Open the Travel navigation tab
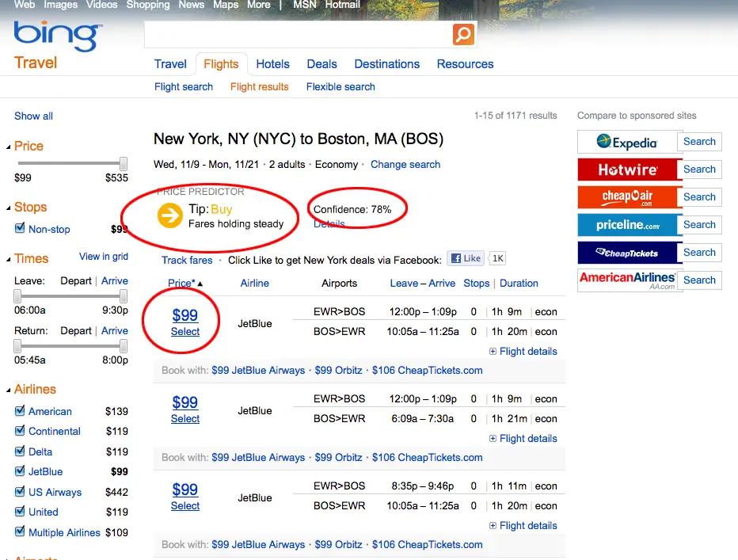738x560 pixels. click(170, 64)
